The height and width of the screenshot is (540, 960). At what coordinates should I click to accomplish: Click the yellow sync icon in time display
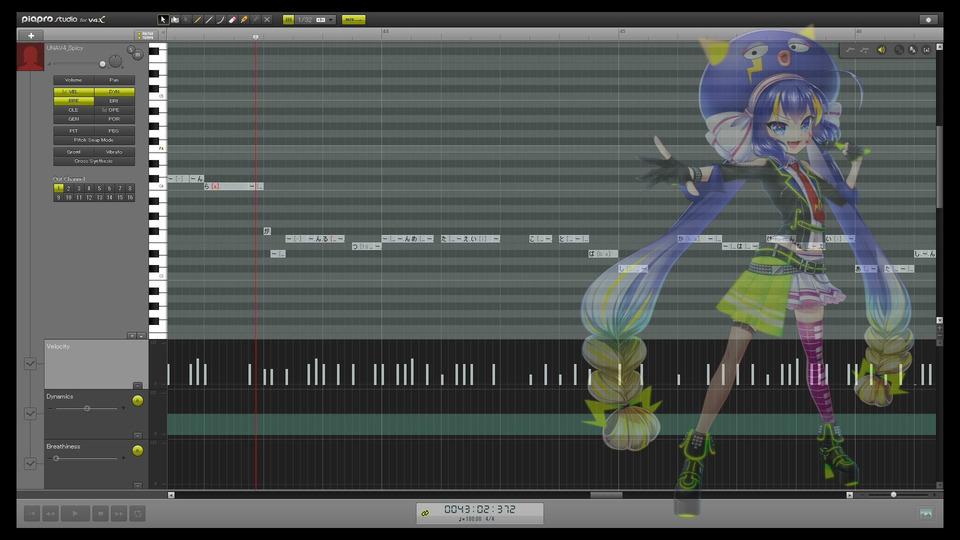click(x=426, y=513)
